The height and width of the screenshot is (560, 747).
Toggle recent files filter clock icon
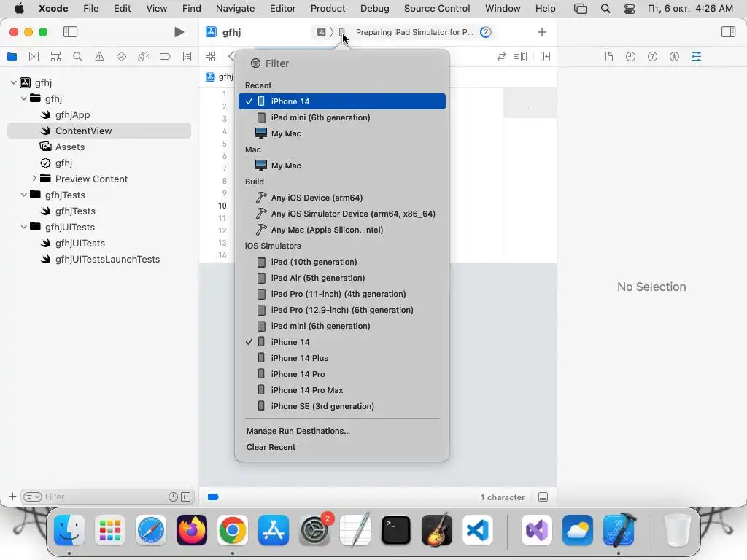pyautogui.click(x=173, y=497)
